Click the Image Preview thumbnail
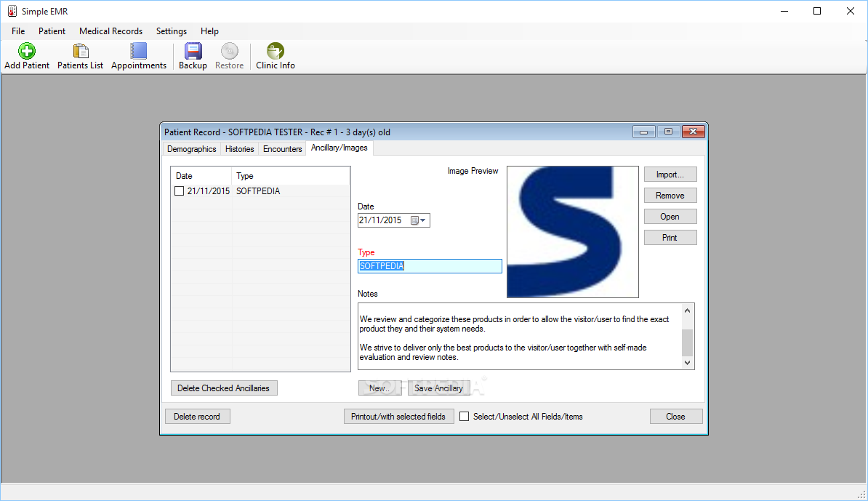This screenshot has width=868, height=501. pyautogui.click(x=572, y=232)
